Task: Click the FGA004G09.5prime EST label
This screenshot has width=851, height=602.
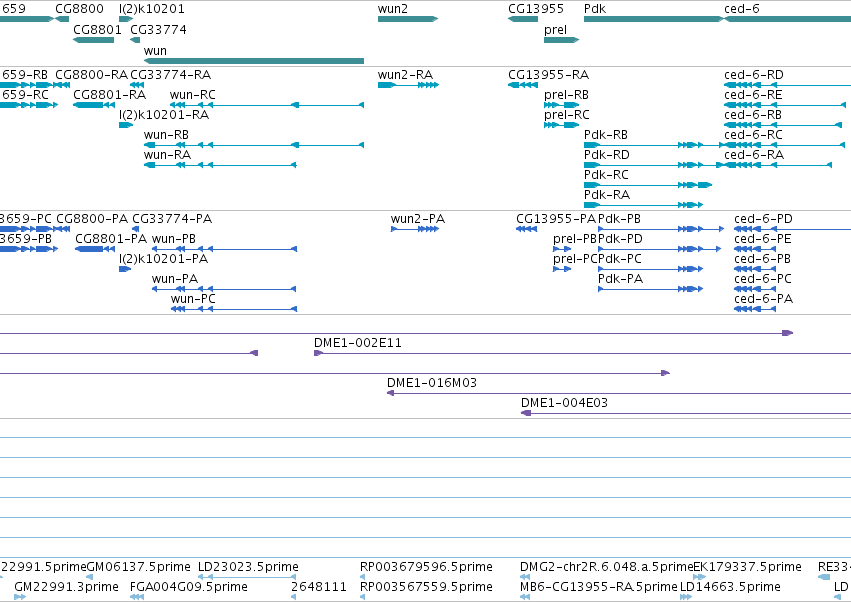Action: tap(189, 587)
